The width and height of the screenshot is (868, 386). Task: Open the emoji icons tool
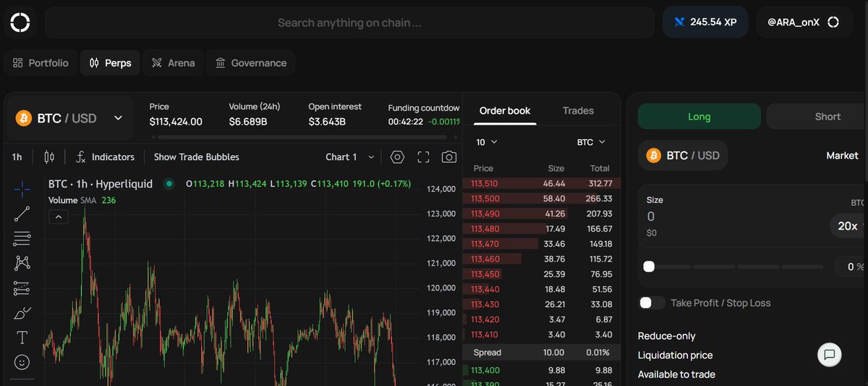click(22, 361)
